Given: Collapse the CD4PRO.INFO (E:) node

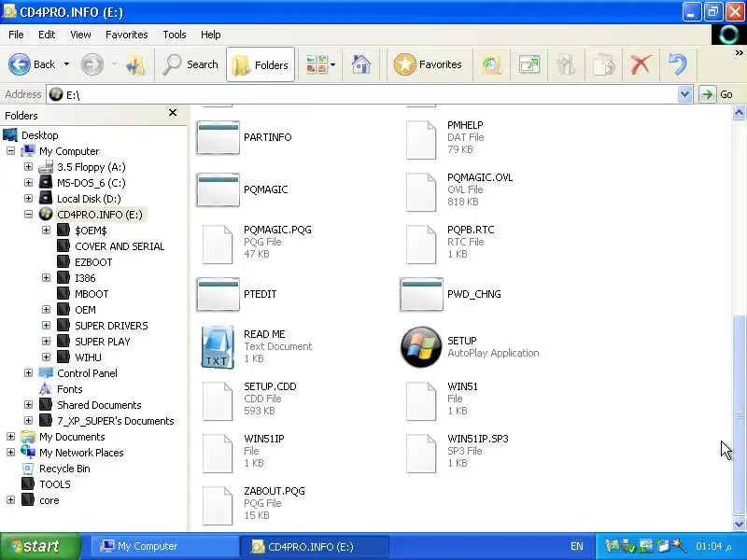Looking at the screenshot, I should point(28,215).
